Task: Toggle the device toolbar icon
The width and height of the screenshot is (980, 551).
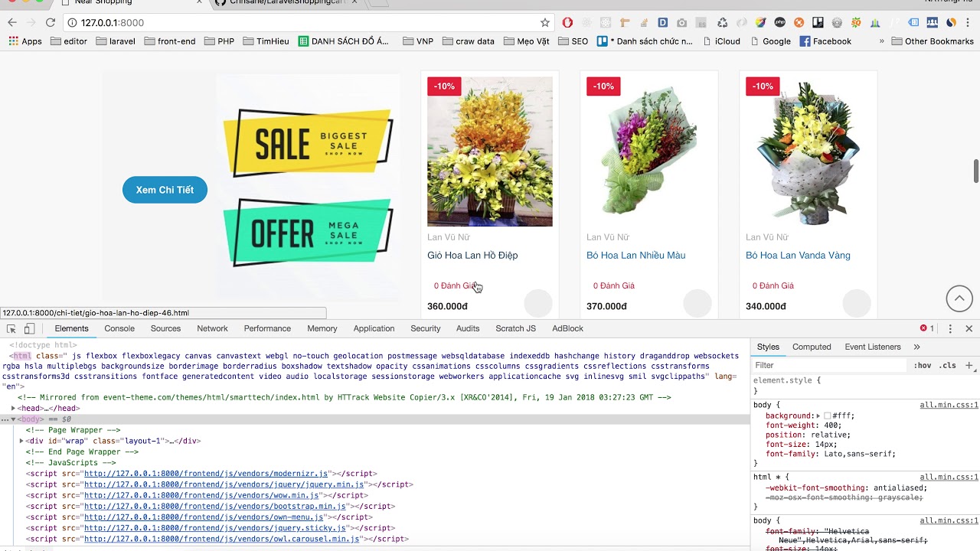Action: [x=29, y=328]
